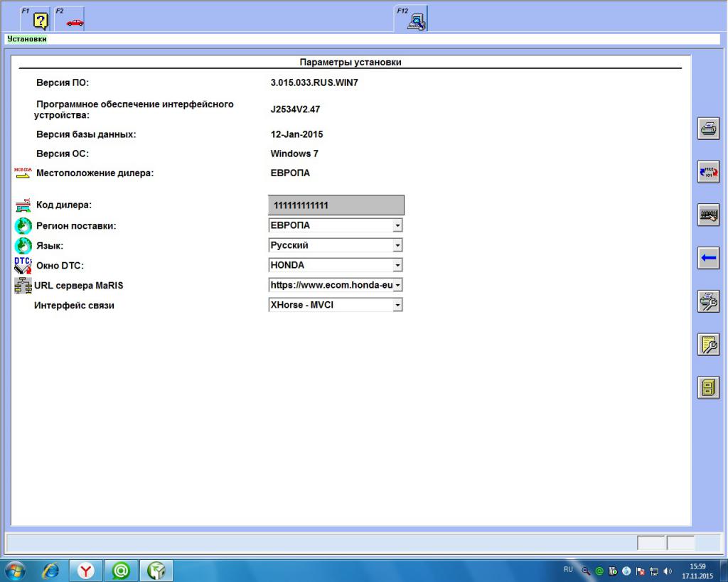Open the Язык dropdown showing Русский
728x582 pixels.
click(x=397, y=245)
